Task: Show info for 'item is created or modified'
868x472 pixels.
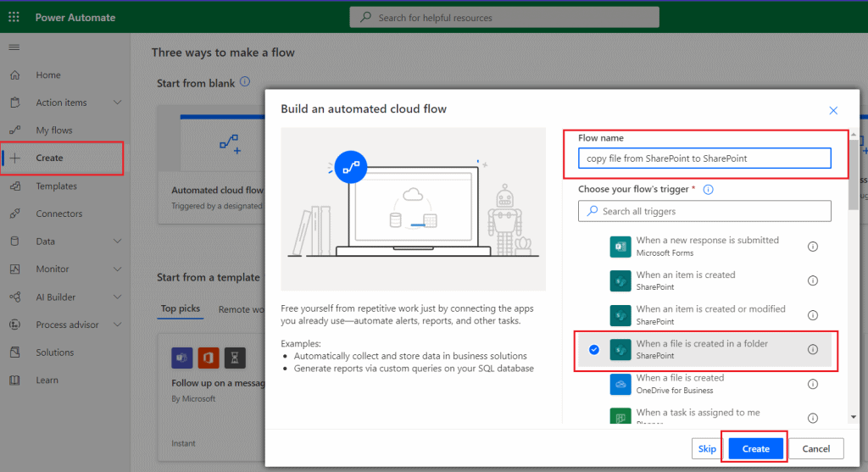Action: pos(813,315)
